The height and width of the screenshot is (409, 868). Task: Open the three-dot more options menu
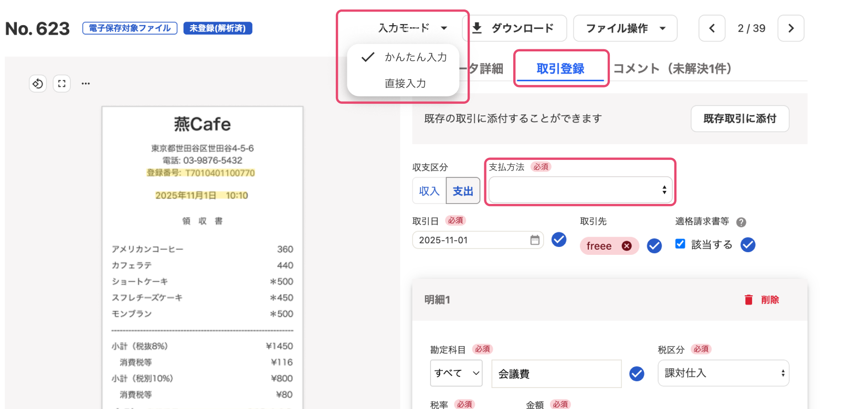pos(86,83)
